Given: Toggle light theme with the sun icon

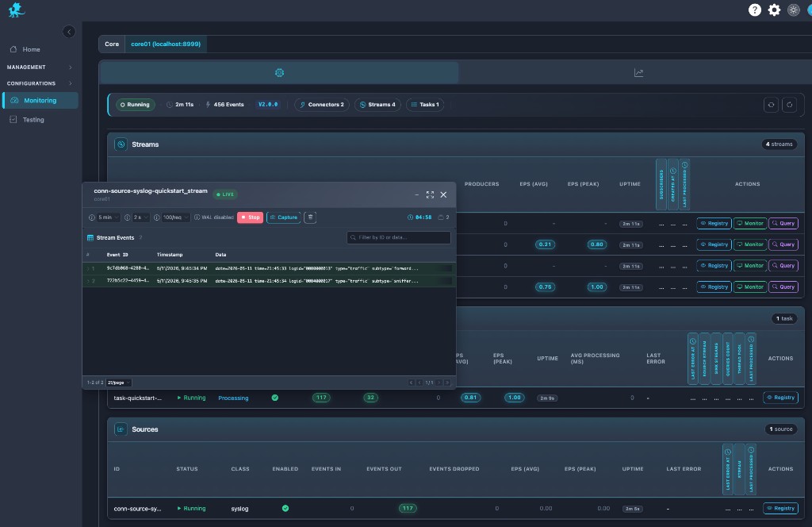Looking at the screenshot, I should click(x=793, y=10).
